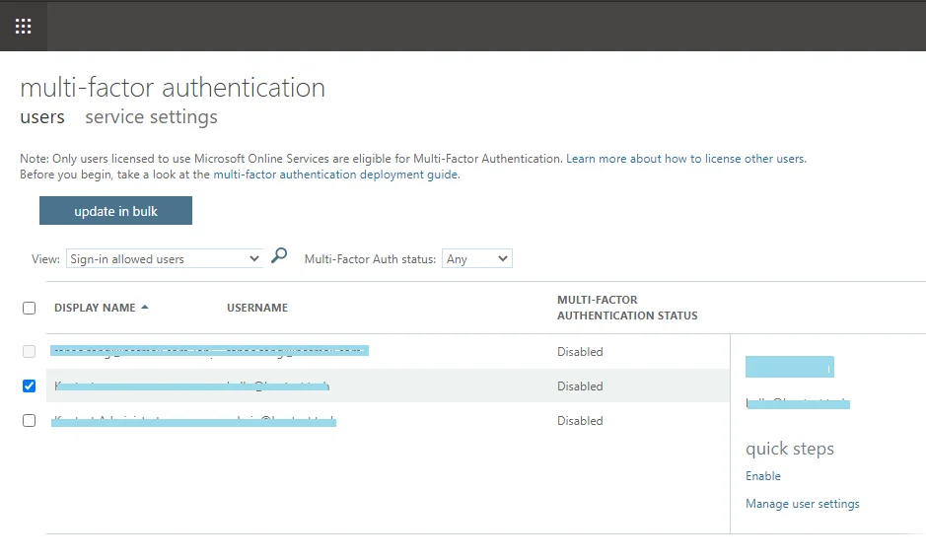The image size is (926, 560).
Task: Open the service settings tab
Action: click(x=151, y=117)
